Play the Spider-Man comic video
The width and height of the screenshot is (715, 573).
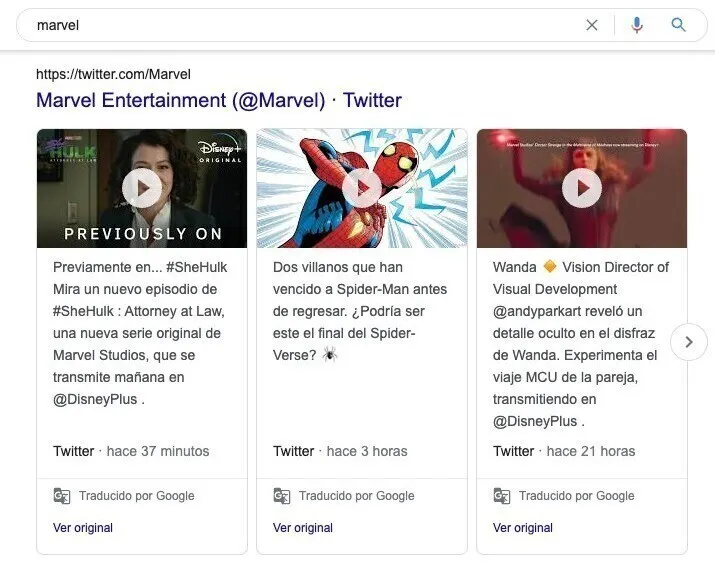[x=362, y=188]
